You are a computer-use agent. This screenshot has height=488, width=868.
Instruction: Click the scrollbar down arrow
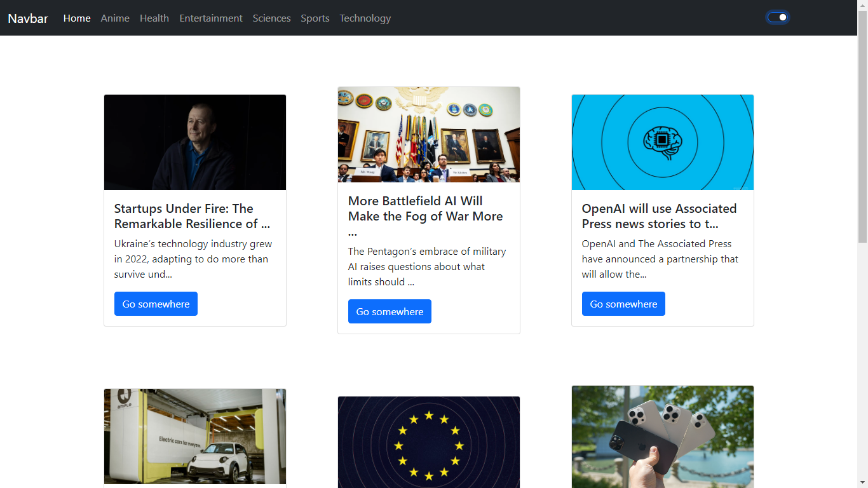862,483
